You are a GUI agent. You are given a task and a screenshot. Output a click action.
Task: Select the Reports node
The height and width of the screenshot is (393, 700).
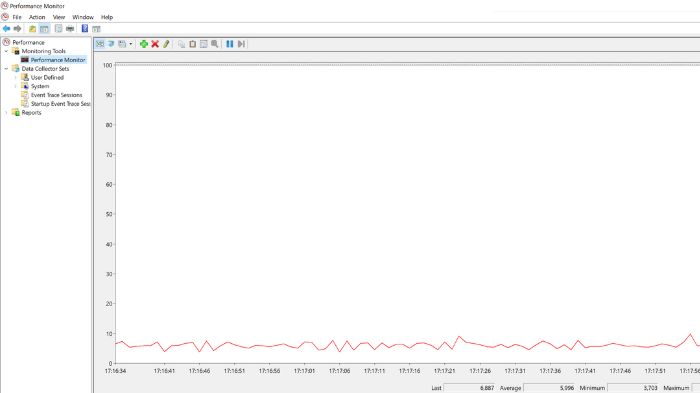pos(31,113)
